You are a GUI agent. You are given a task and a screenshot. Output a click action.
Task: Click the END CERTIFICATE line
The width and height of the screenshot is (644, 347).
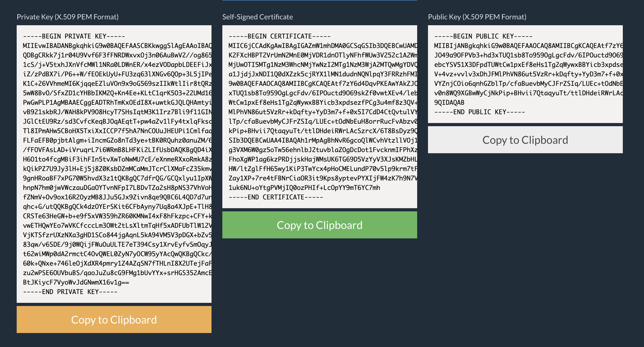pyautogui.click(x=276, y=197)
